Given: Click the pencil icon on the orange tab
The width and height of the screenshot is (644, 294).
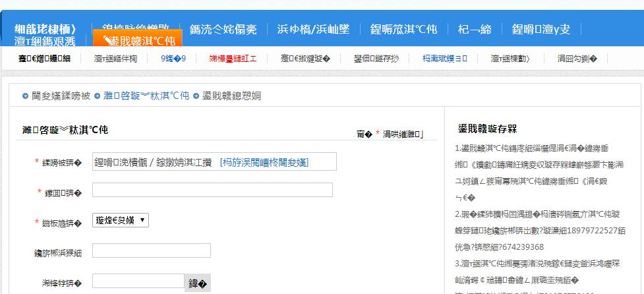Looking at the screenshot, I should tap(106, 40).
